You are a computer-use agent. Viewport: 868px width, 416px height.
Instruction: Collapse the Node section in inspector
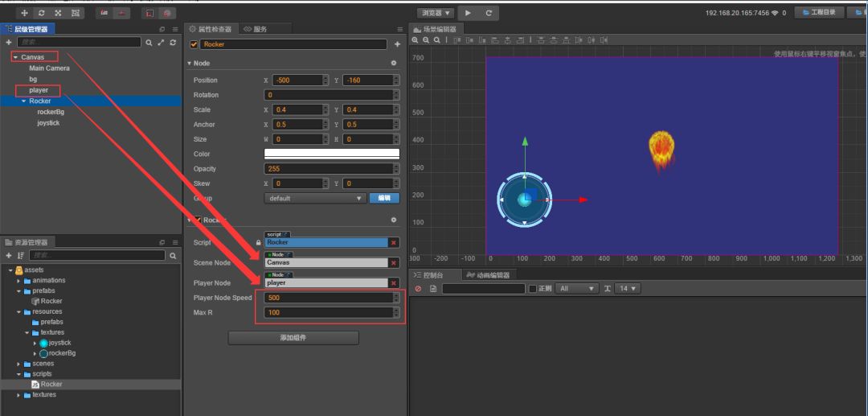click(189, 63)
